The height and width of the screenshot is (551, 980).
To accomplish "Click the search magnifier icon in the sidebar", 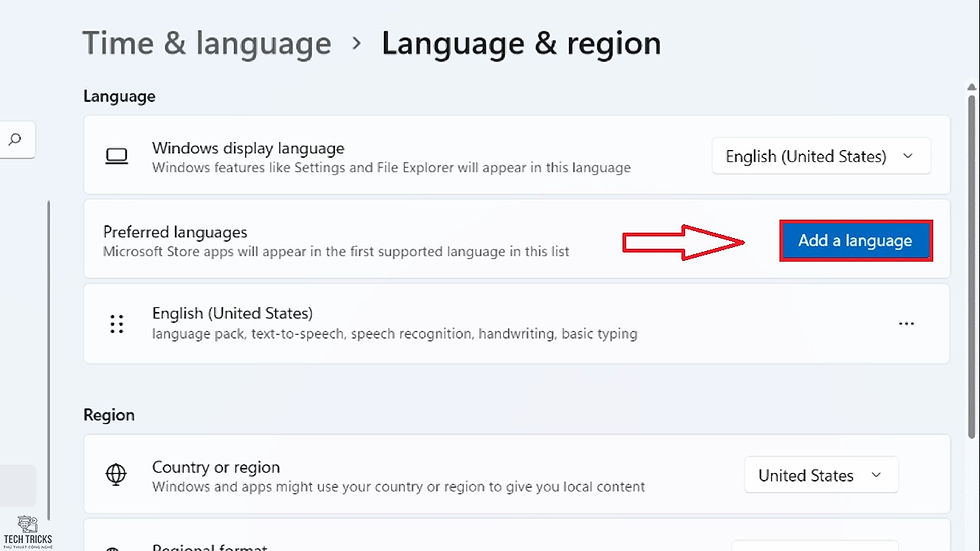I will [15, 139].
